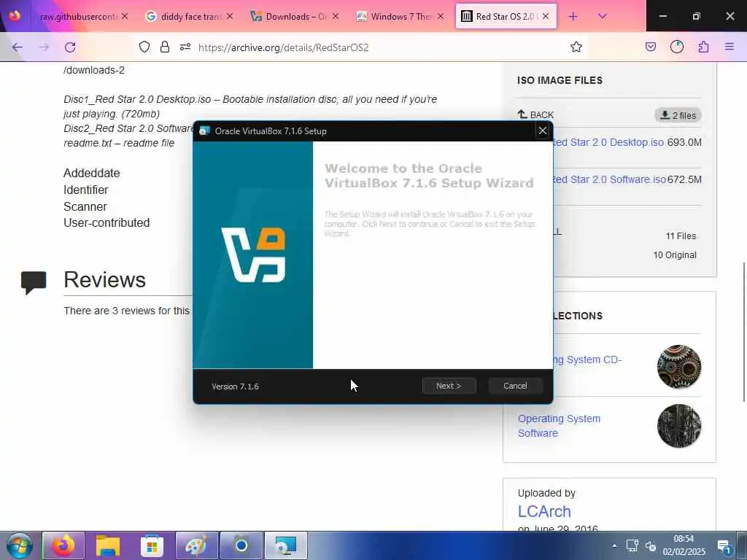The height and width of the screenshot is (560, 747).
Task: Click the '11 Files' count text
Action: 681,236
